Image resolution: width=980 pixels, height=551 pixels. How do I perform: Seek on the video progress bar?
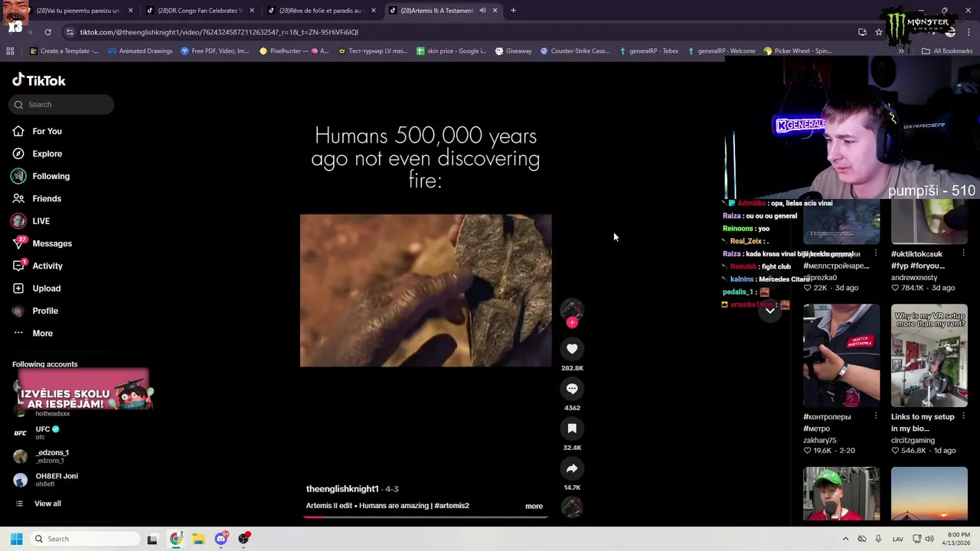[x=426, y=517]
